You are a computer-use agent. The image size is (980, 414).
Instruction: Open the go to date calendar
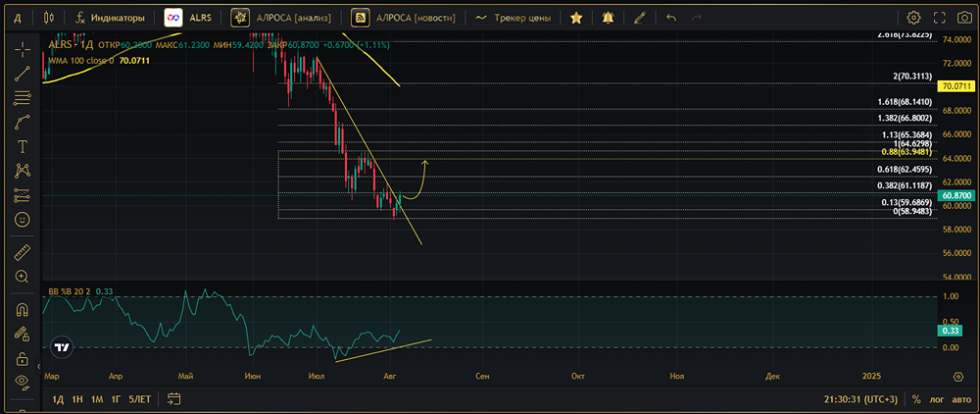(x=174, y=399)
